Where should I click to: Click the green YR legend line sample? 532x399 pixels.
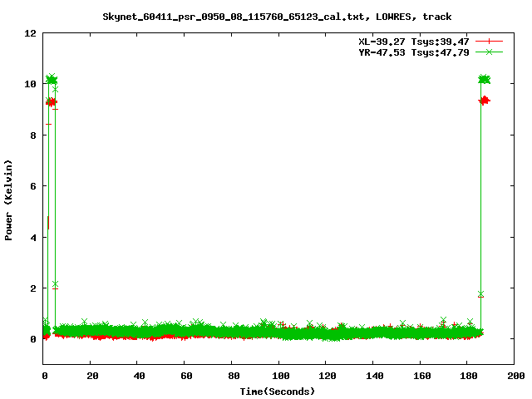pos(489,52)
